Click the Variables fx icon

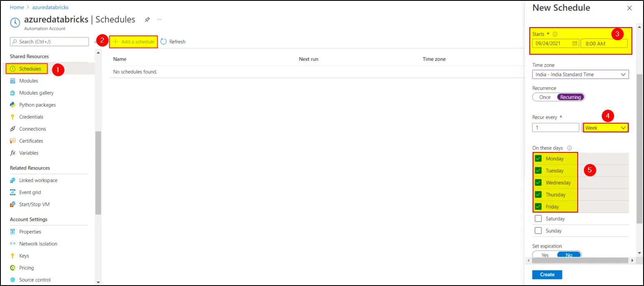[x=13, y=153]
